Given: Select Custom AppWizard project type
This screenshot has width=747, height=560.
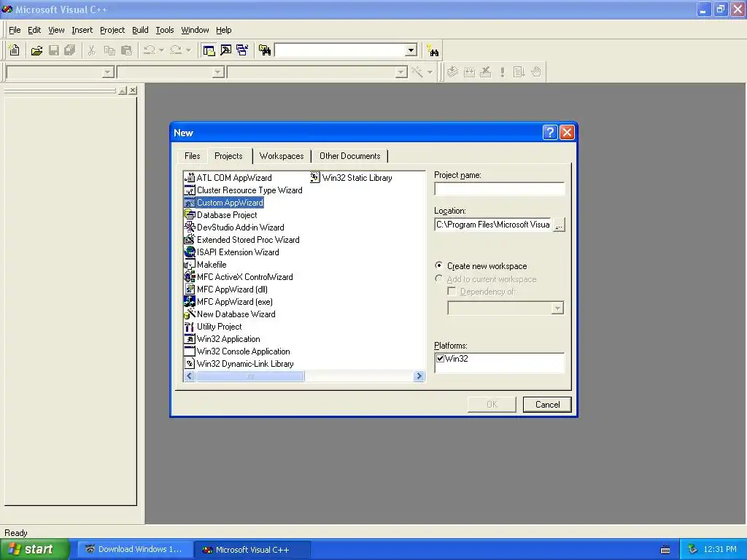Looking at the screenshot, I should point(224,203).
